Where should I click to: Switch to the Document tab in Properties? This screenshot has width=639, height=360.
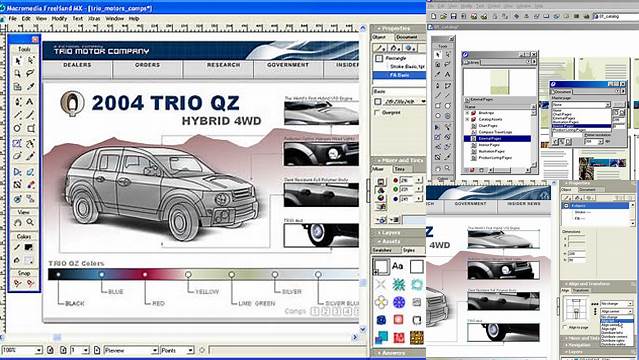coord(406,37)
